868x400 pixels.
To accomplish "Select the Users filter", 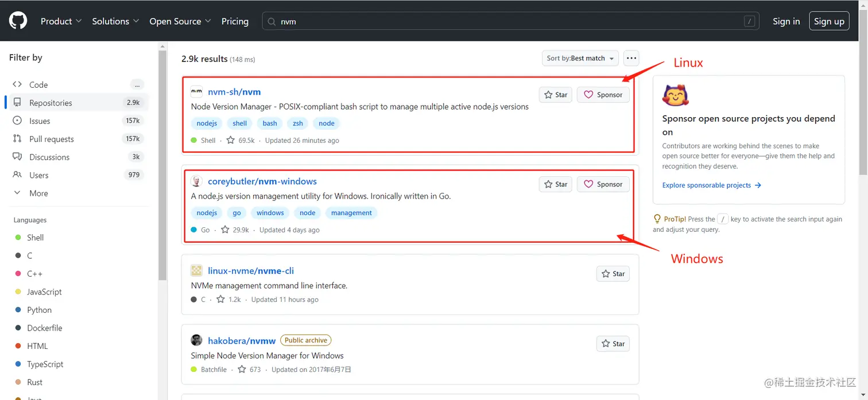I will pyautogui.click(x=77, y=175).
